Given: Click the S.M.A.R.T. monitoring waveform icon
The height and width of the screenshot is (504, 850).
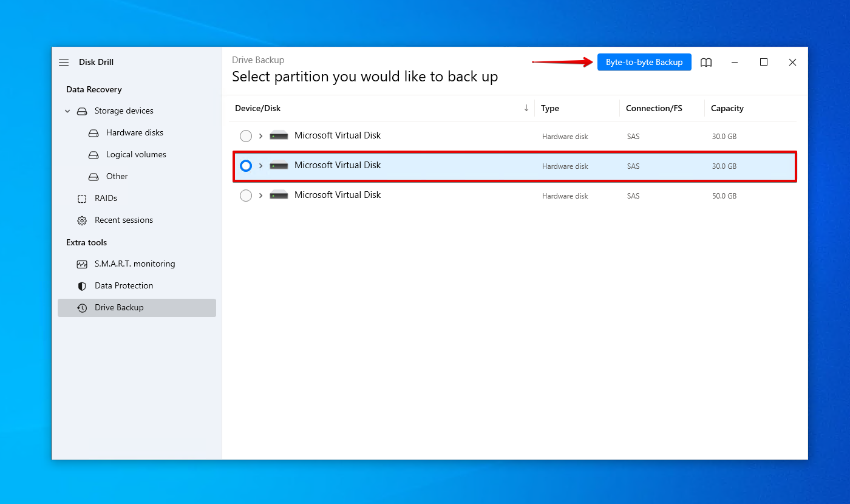Looking at the screenshot, I should click(x=82, y=264).
